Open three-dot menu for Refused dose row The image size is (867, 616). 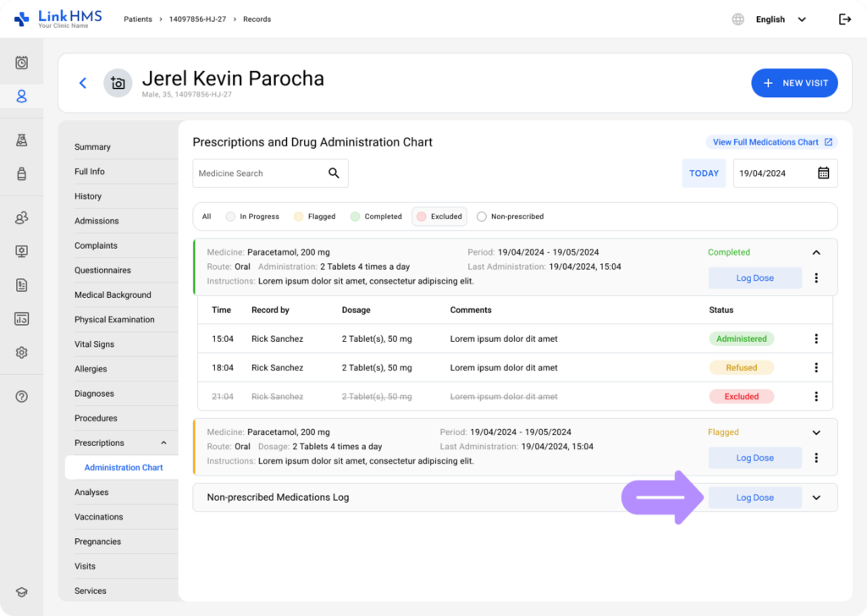816,368
